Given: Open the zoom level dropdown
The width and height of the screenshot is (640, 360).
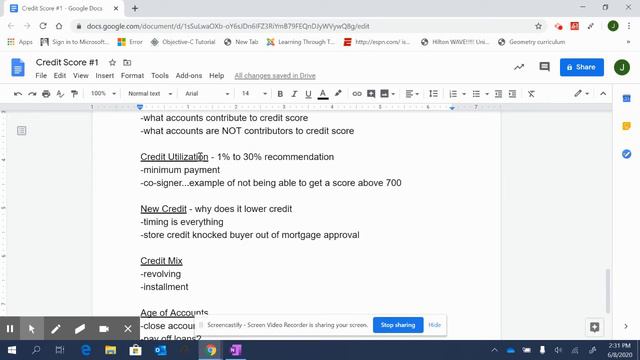Looking at the screenshot, I should tap(103, 94).
